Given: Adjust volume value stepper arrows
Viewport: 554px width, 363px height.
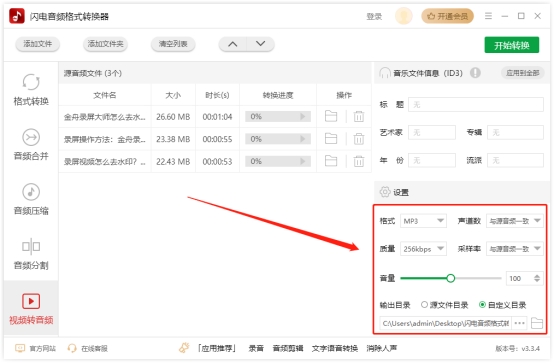Looking at the screenshot, I should 537,278.
